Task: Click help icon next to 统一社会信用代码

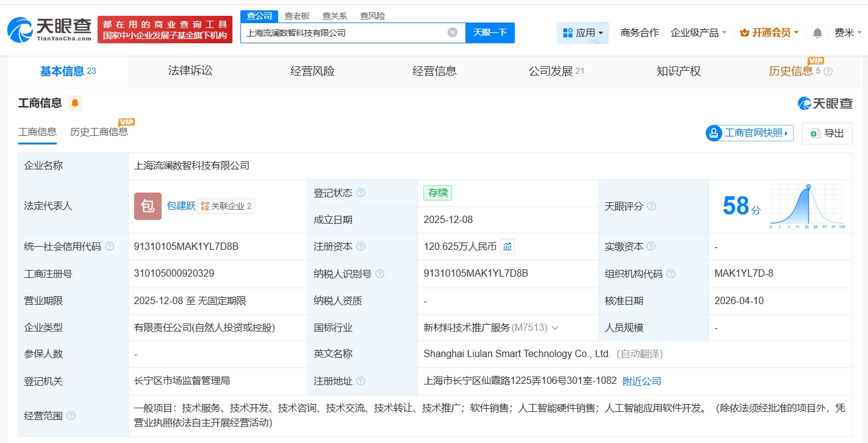Action: (x=110, y=247)
